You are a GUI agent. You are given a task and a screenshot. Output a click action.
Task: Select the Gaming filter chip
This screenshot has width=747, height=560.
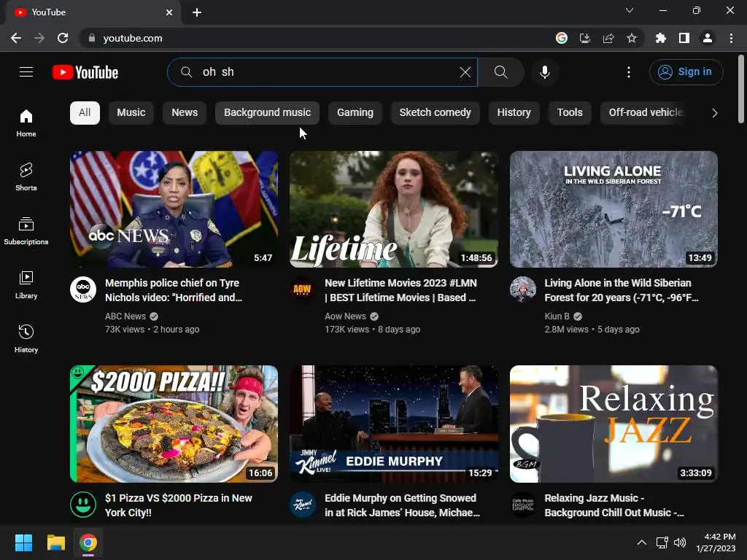click(355, 113)
